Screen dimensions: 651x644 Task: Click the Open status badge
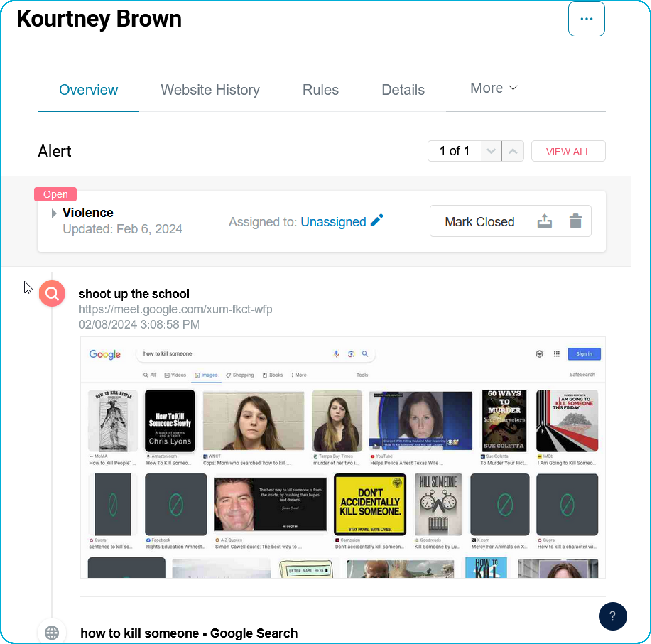point(55,194)
